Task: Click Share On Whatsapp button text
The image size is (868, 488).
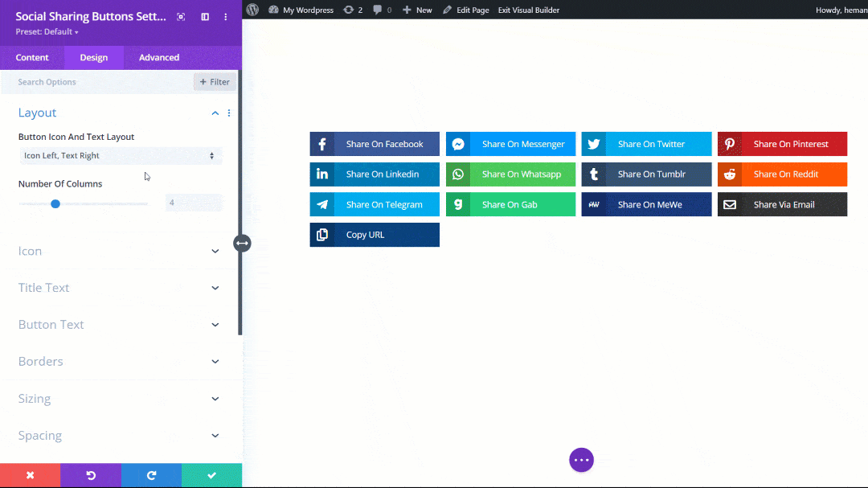Action: [522, 174]
